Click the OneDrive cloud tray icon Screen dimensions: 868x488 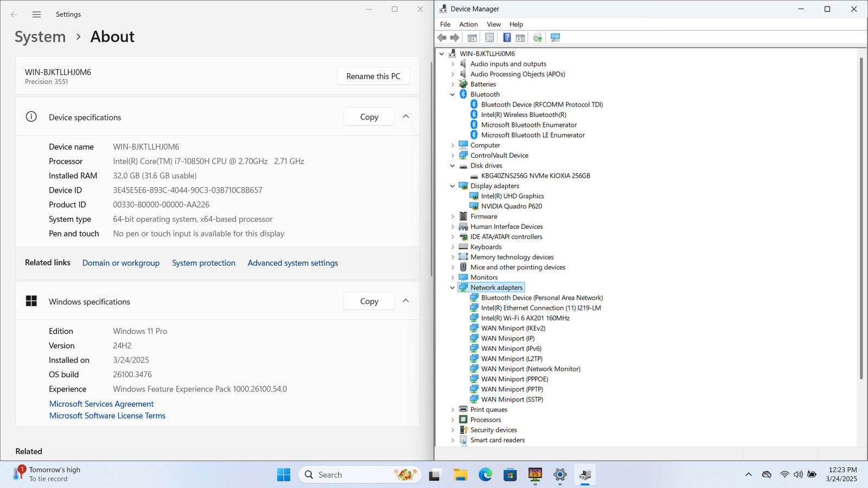click(x=767, y=474)
